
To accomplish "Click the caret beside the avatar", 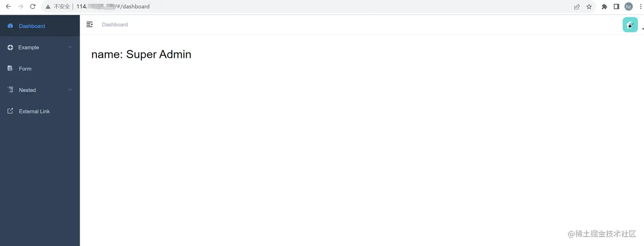I will click(x=642, y=29).
